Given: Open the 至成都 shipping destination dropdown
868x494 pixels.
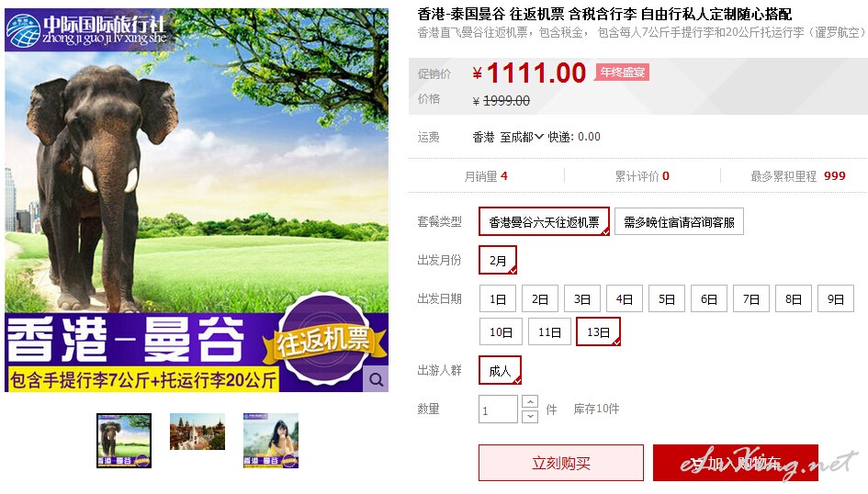Looking at the screenshot, I should [522, 137].
